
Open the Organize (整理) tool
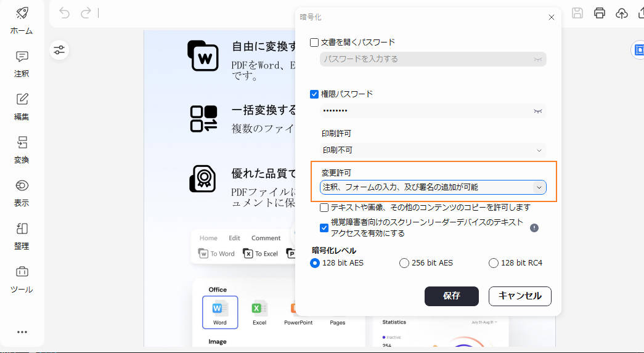pos(22,229)
